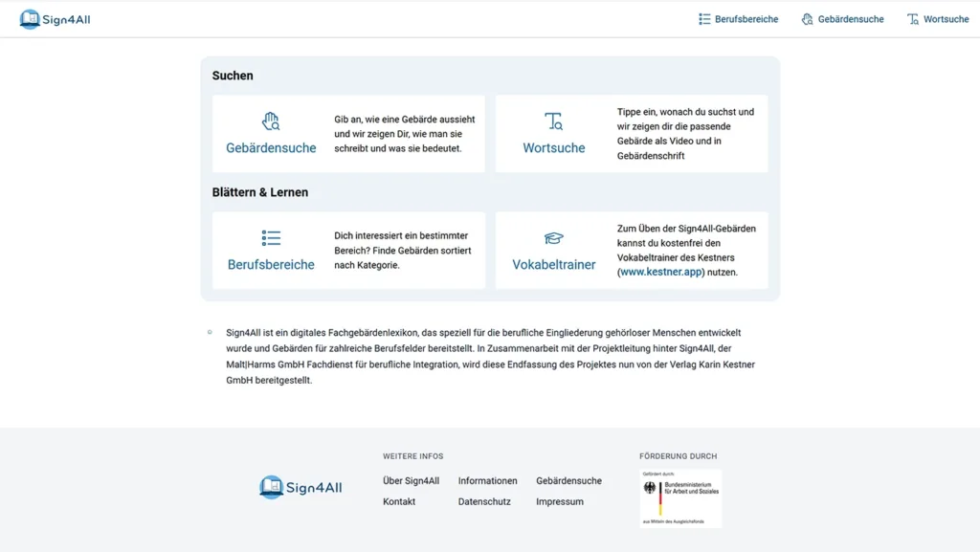This screenshot has height=552, width=980.
Task: Open Gebärdensuche from the footer links
Action: pyautogui.click(x=568, y=480)
